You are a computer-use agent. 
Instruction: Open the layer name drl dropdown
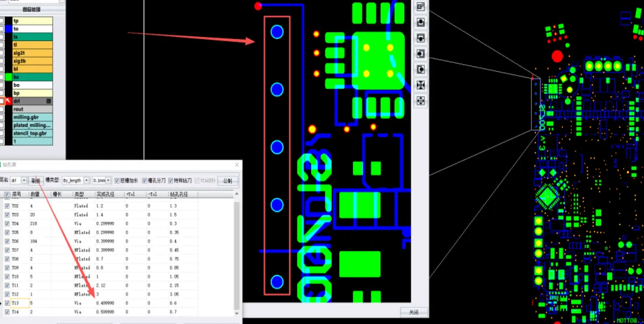[24, 180]
